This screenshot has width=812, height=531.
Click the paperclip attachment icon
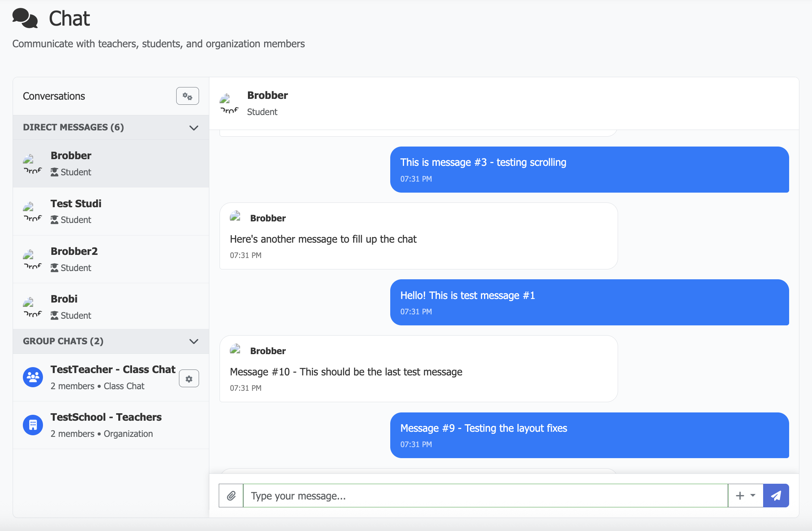tap(231, 496)
